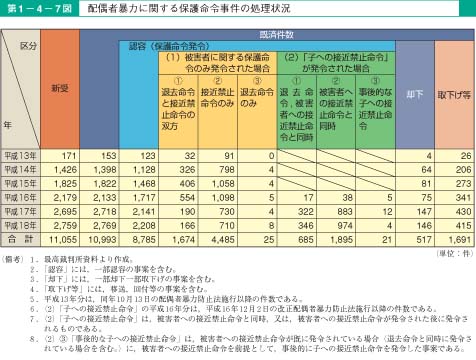Click the 171 value in 平成13年 row
Image resolution: width=476 pixels, height=360 pixels.
69,156
